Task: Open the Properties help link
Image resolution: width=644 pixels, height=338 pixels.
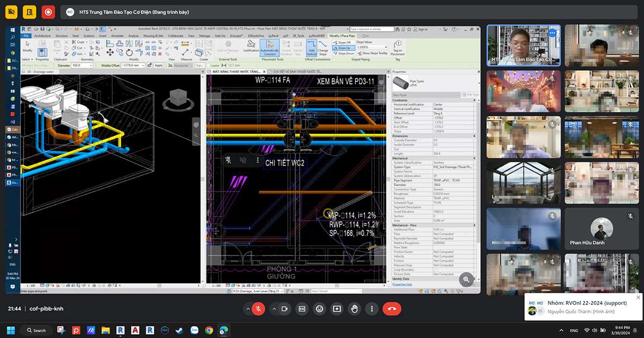Action: pyautogui.click(x=402, y=284)
